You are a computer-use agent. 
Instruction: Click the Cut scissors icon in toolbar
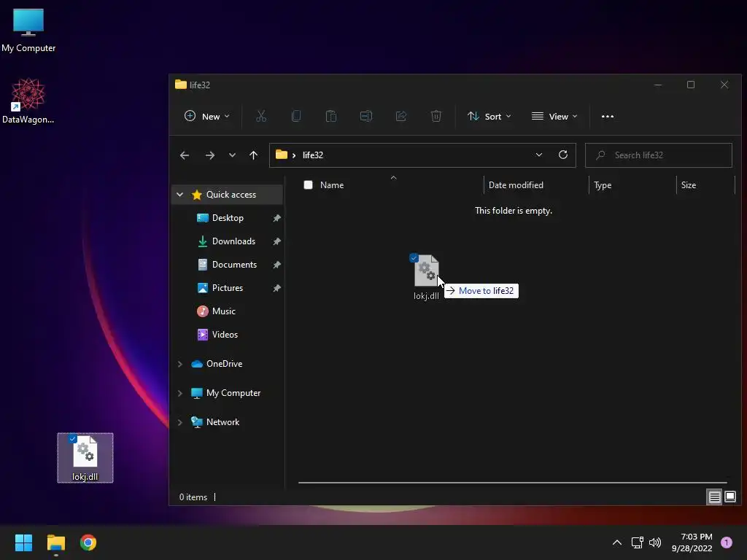(x=261, y=116)
